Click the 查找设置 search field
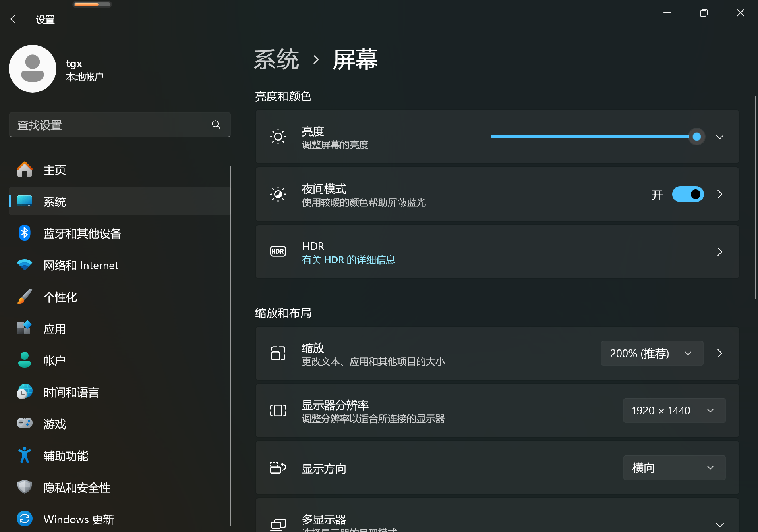Screen dimensions: 758x532 coord(120,125)
